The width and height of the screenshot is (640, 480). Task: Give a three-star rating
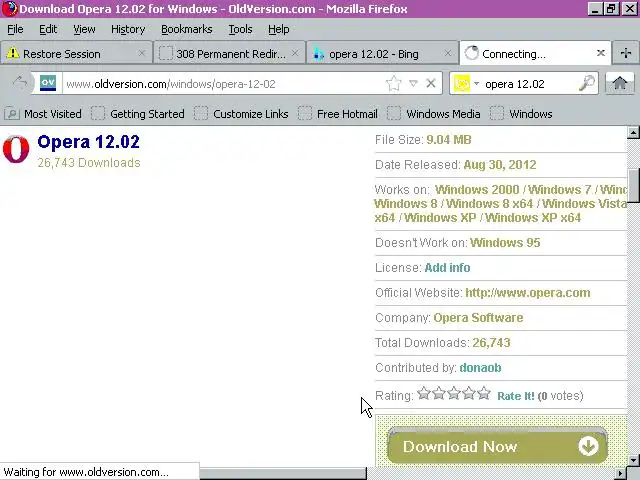454,393
